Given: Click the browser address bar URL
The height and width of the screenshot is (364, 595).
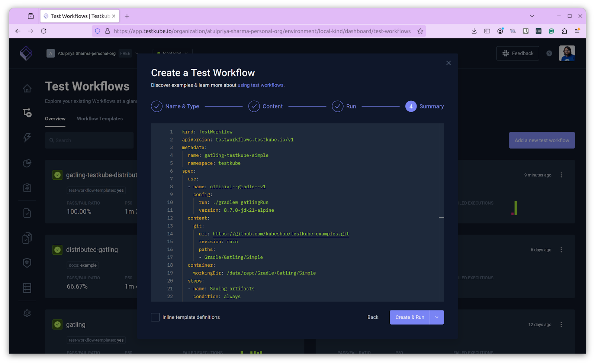Looking at the screenshot, I should point(262,31).
